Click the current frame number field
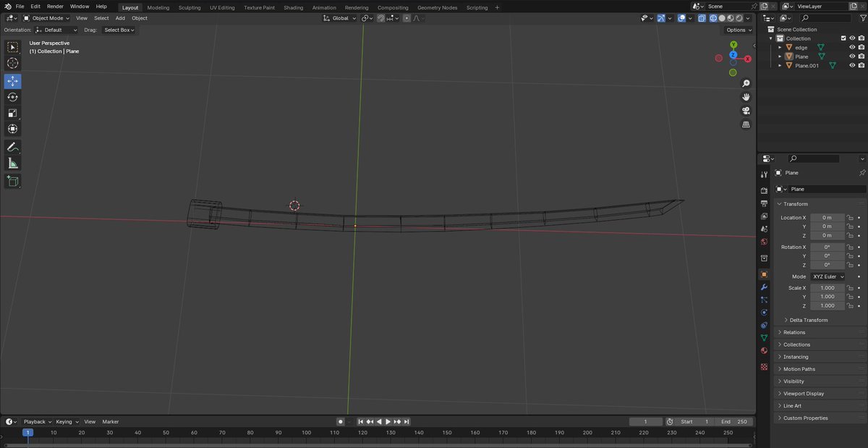The height and width of the screenshot is (448, 868). [x=646, y=421]
